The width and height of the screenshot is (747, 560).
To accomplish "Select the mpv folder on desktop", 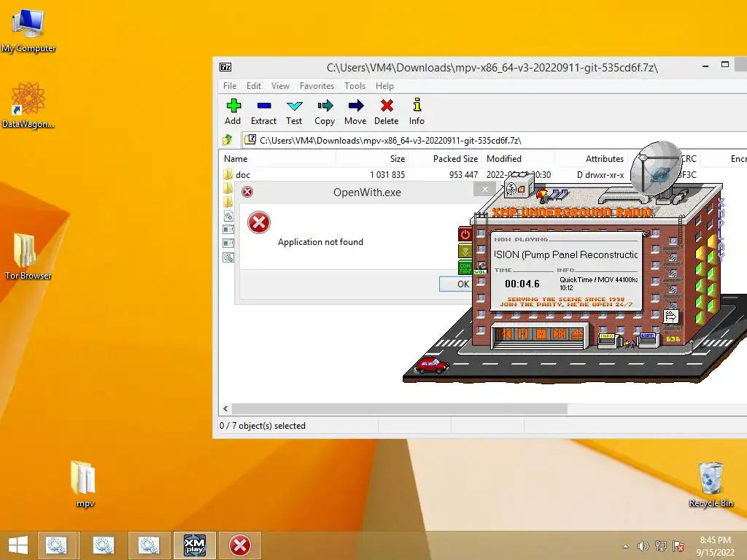I will click(x=85, y=484).
